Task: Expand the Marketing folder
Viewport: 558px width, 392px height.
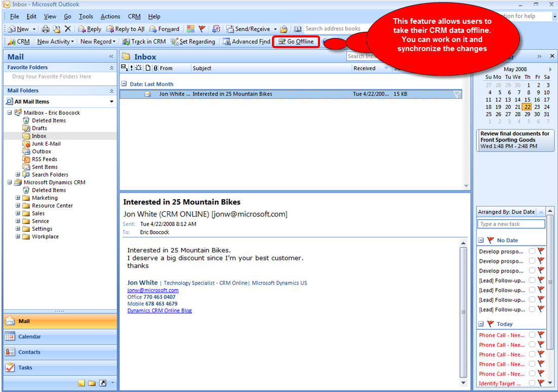Action: click(18, 198)
